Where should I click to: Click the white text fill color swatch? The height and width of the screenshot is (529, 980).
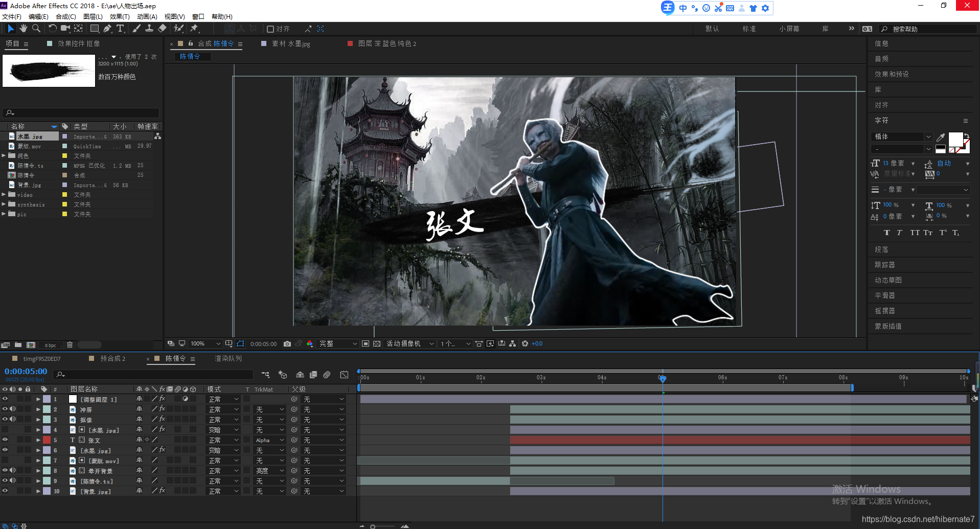click(x=955, y=140)
